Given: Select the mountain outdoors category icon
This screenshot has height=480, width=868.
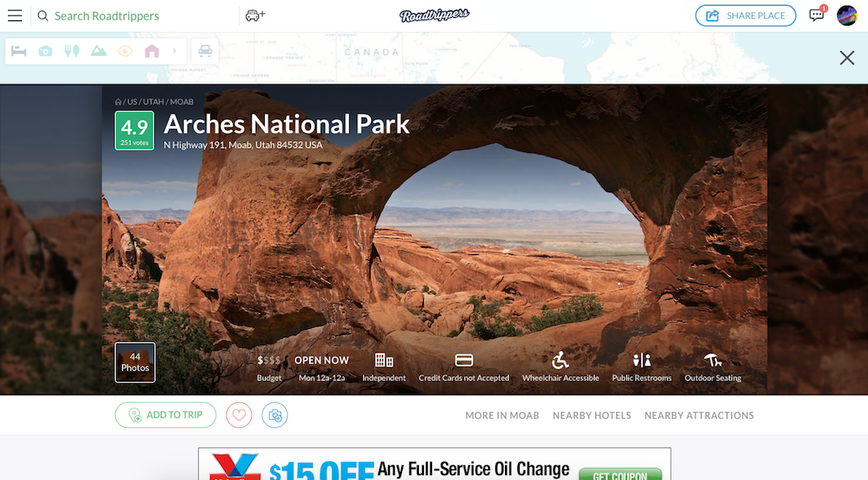Looking at the screenshot, I should (98, 51).
